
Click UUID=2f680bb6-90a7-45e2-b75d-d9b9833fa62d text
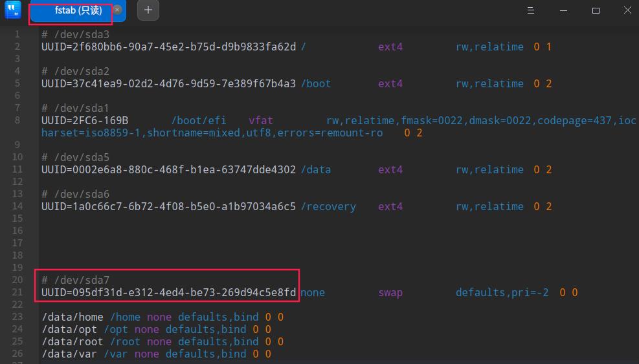tap(169, 47)
